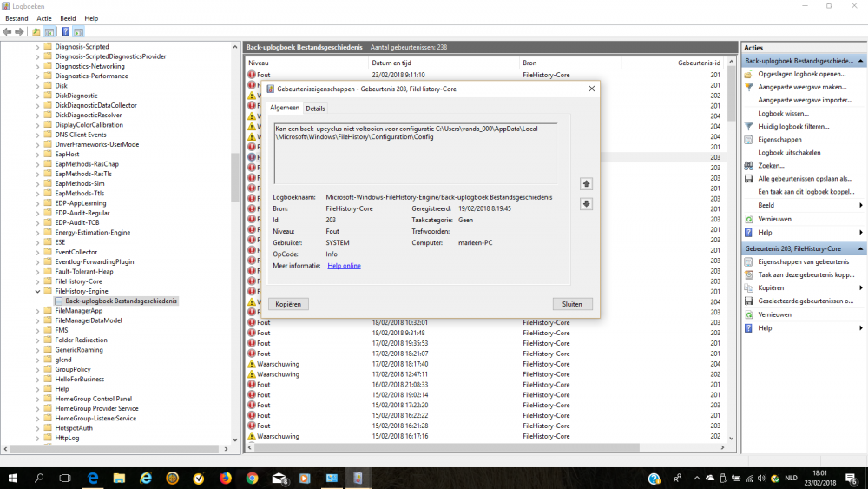The width and height of the screenshot is (868, 489).
Task: Collapse the FileHistory-Engine tree node
Action: (37, 291)
